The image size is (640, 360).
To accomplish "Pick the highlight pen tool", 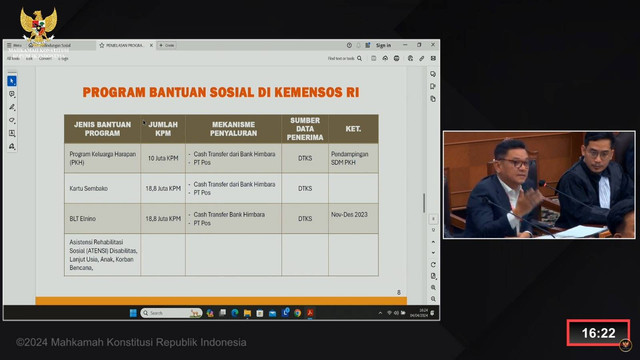I will pos(12,107).
